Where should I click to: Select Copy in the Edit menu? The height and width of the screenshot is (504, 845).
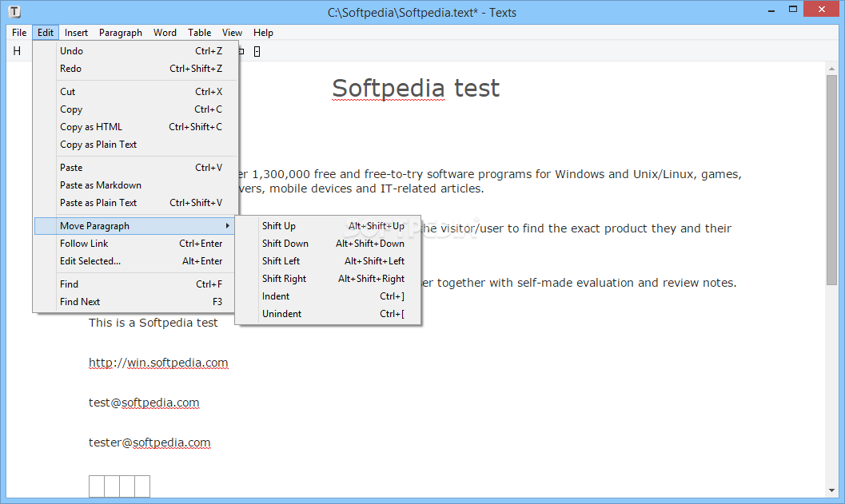(135, 109)
